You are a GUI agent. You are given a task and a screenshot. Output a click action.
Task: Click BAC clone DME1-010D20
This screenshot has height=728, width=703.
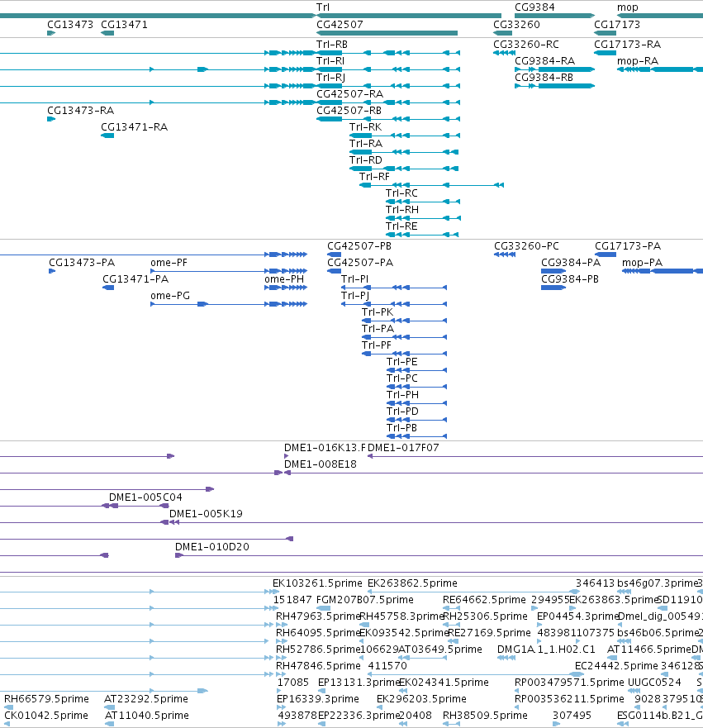click(212, 547)
